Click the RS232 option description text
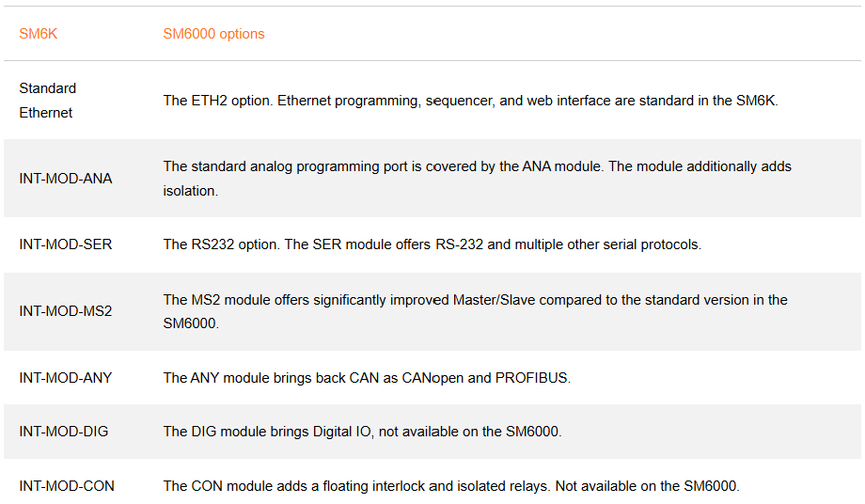Viewport: 865px width, 504px height. click(x=432, y=244)
